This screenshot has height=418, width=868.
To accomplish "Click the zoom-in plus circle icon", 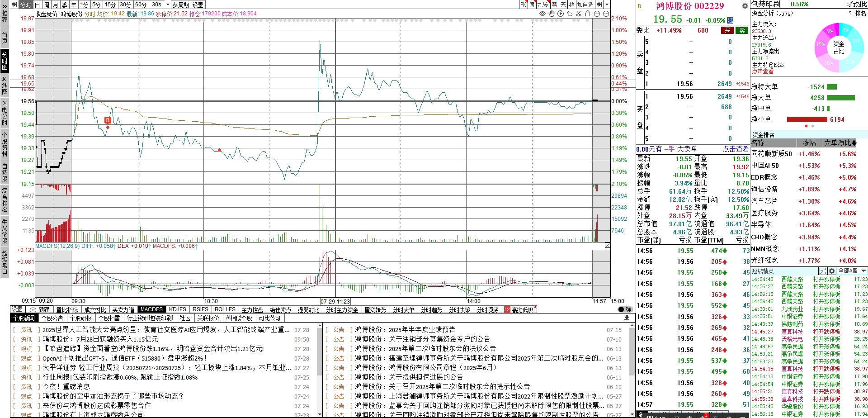I will [597, 14].
